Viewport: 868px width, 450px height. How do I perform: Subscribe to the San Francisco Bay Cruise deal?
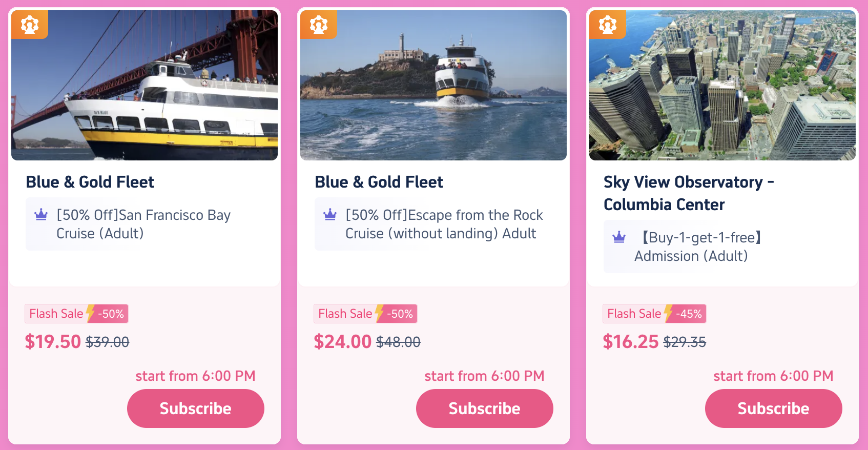click(195, 408)
